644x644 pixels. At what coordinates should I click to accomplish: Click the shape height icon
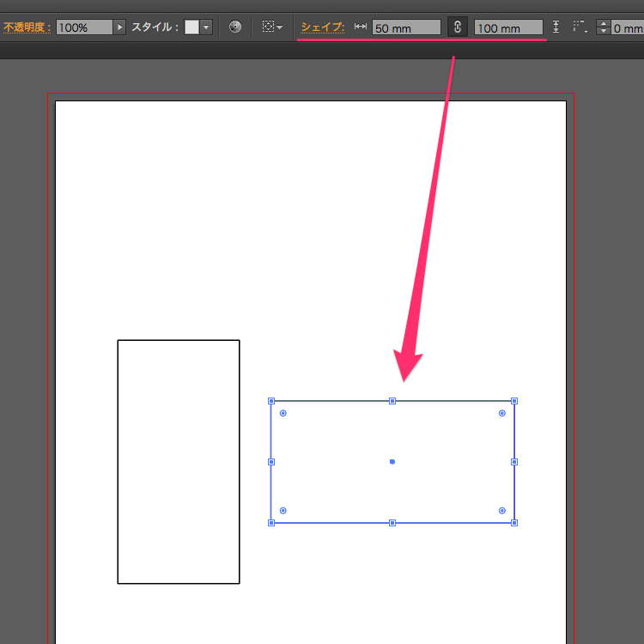(x=556, y=27)
